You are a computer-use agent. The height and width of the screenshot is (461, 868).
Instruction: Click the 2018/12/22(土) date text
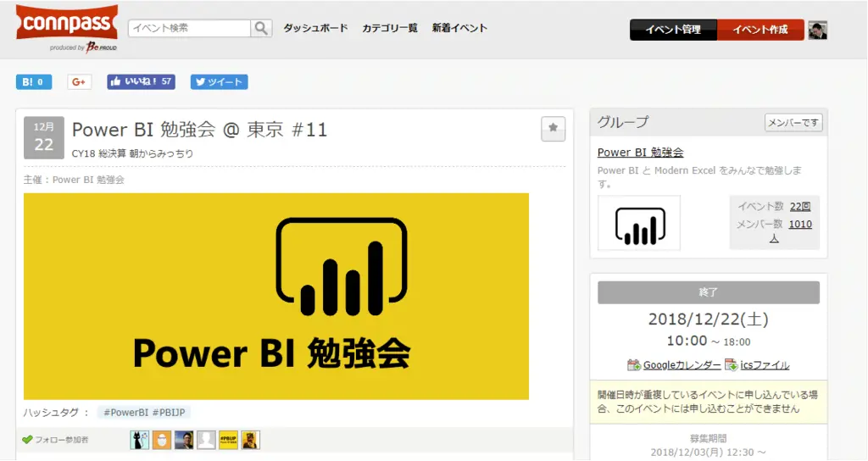pyautogui.click(x=709, y=319)
